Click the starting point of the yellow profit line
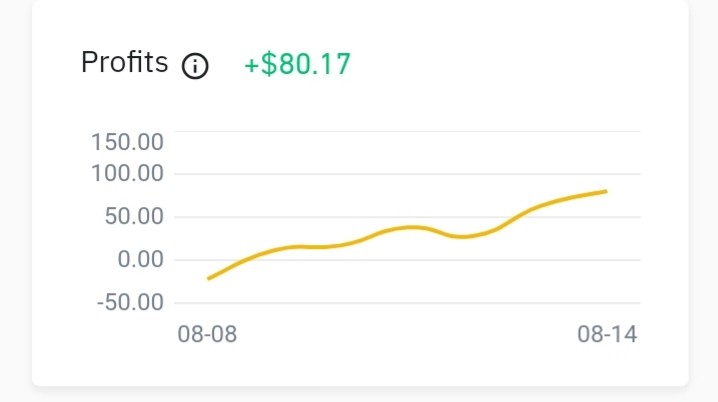The height and width of the screenshot is (402, 718). click(209, 278)
